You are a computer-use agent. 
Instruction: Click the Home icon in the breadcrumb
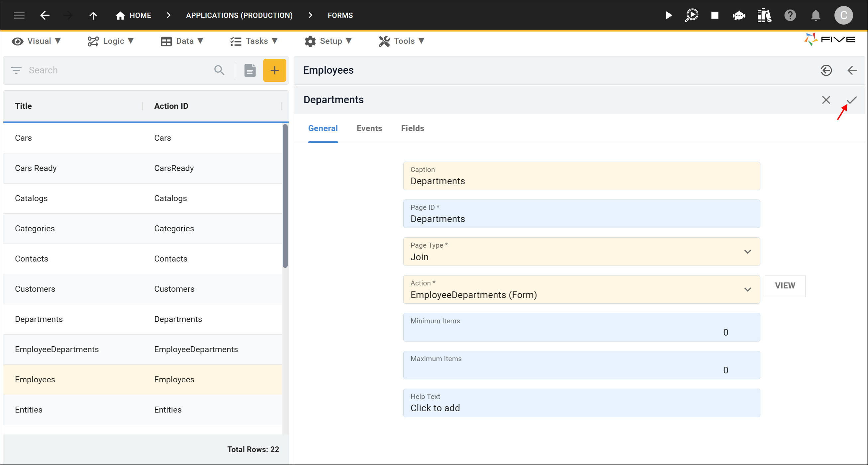click(120, 16)
